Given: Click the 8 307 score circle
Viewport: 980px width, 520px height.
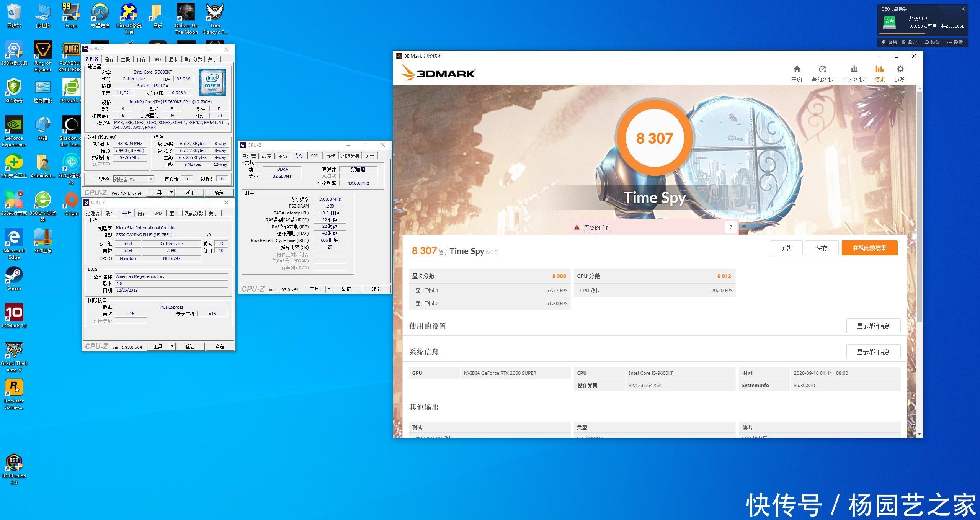Looking at the screenshot, I should (654, 138).
